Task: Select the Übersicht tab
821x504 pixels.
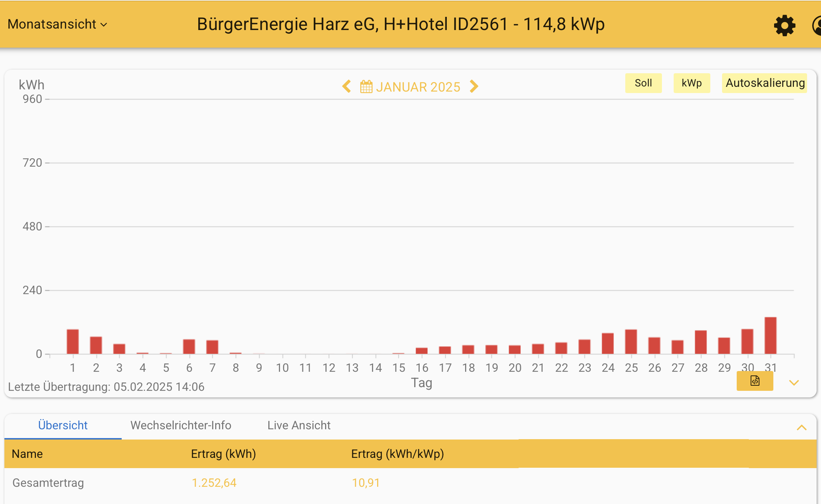Action: (63, 425)
